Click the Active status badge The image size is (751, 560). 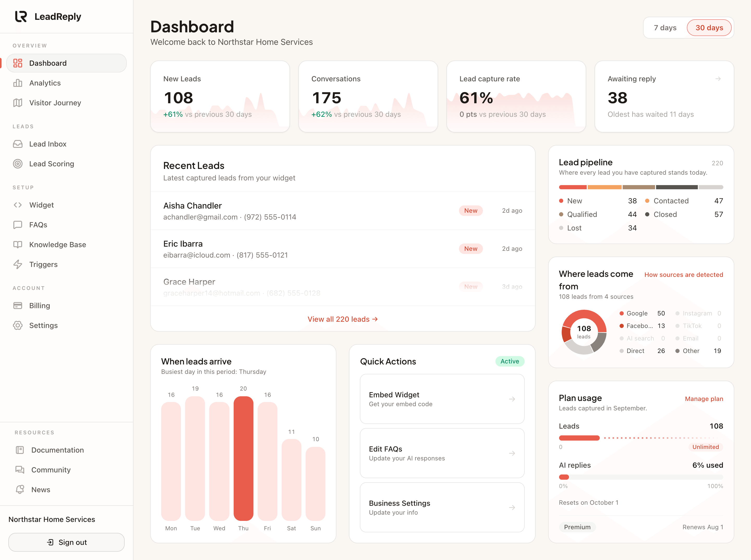pos(510,361)
